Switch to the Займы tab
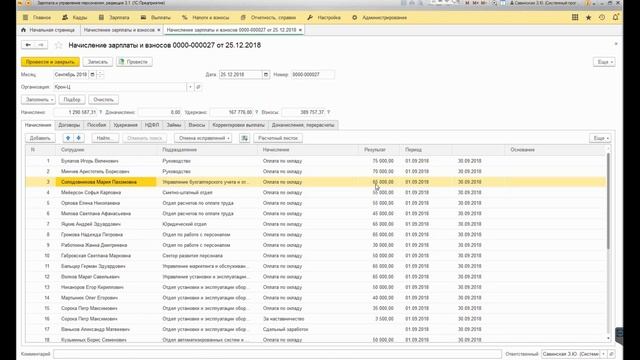Screen dimensions: 640x360 174,125
